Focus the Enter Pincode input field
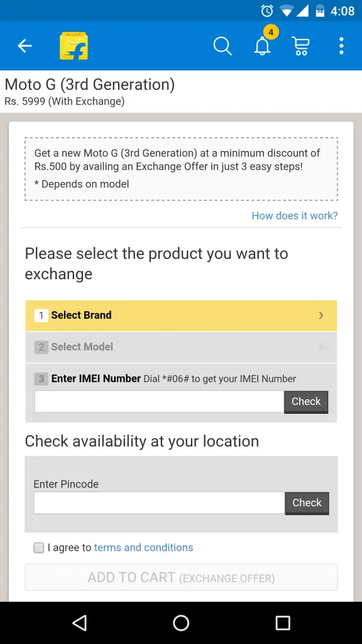 coord(159,503)
